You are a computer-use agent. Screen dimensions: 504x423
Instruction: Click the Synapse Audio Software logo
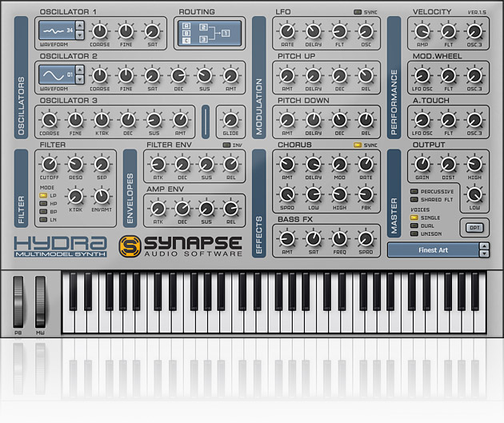coord(181,246)
